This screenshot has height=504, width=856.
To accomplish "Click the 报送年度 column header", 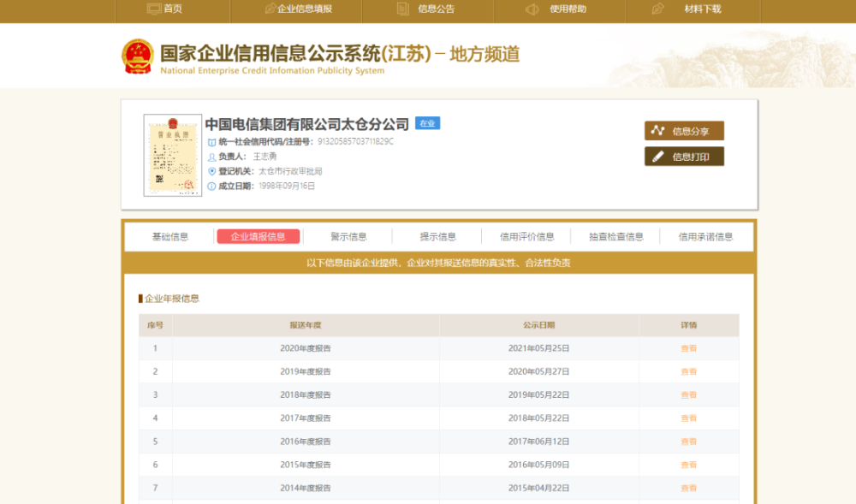I will pos(306,325).
